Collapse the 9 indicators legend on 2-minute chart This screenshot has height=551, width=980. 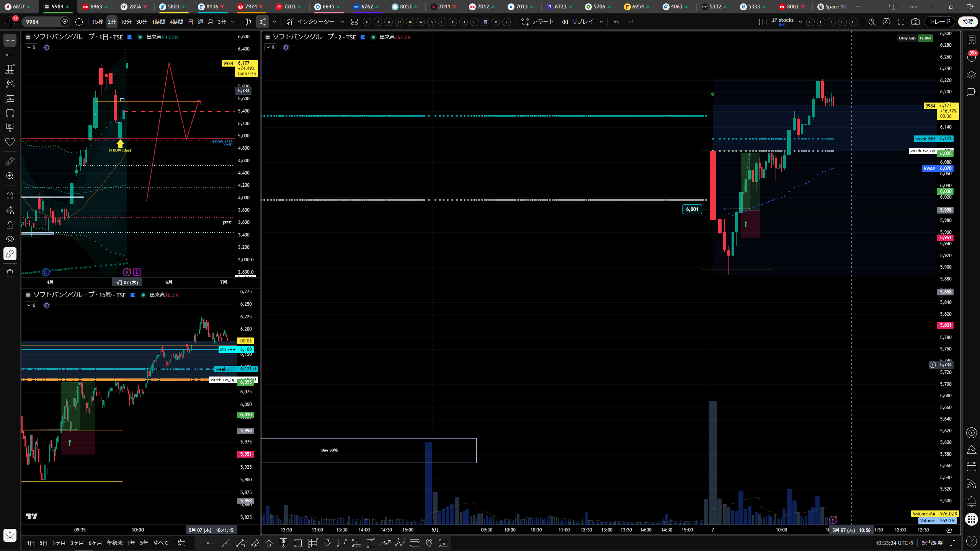(270, 47)
